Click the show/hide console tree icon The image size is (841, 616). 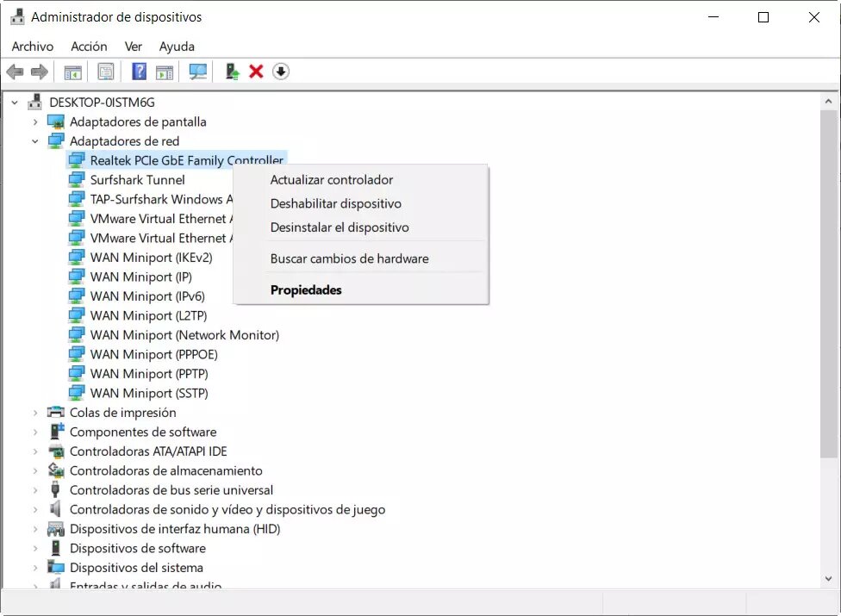click(x=72, y=72)
